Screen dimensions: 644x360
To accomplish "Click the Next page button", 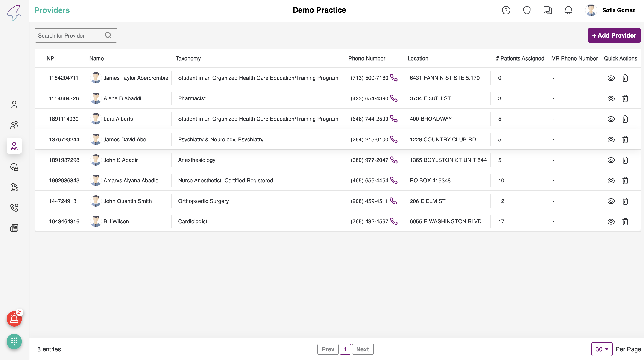I will point(362,349).
